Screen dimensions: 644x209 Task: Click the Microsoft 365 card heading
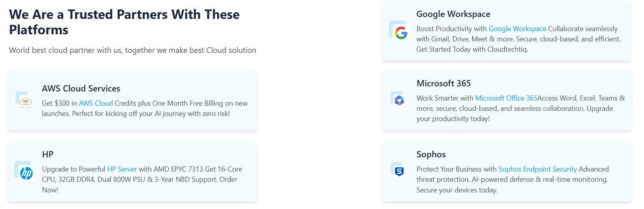tap(443, 84)
